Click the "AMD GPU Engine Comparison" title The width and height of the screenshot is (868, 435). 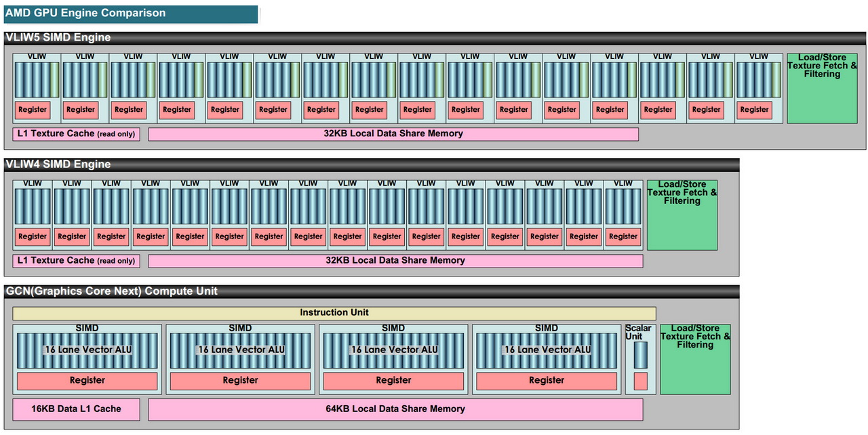(x=131, y=14)
